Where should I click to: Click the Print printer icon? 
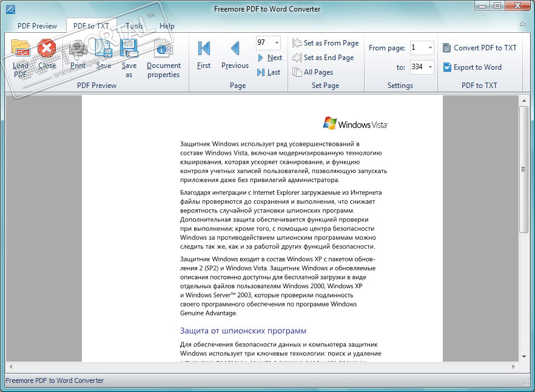coord(78,48)
